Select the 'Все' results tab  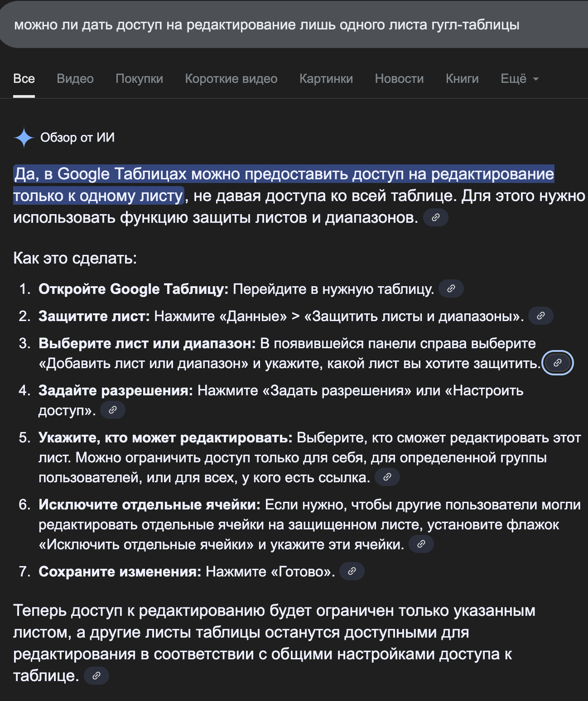point(24,79)
